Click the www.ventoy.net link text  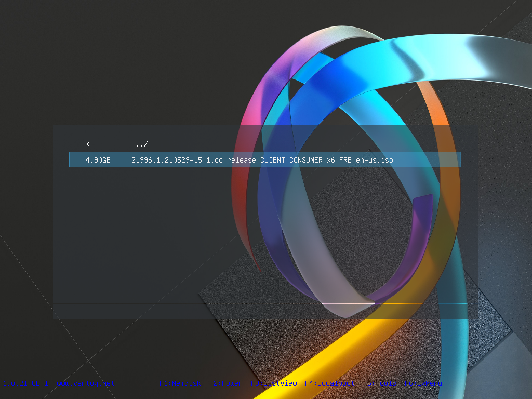(86, 383)
